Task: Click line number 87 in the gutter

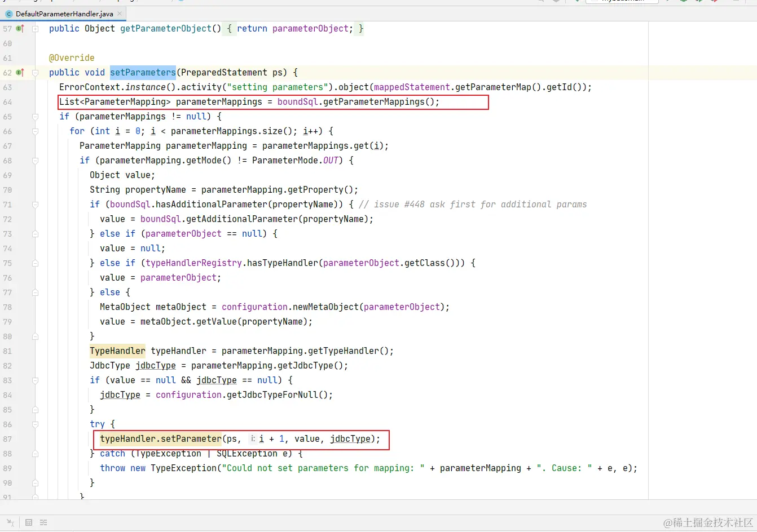Action: [x=7, y=438]
